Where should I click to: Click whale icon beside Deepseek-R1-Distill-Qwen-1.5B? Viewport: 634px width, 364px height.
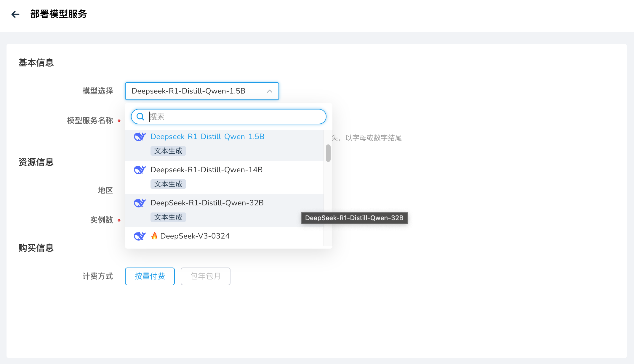(x=140, y=137)
